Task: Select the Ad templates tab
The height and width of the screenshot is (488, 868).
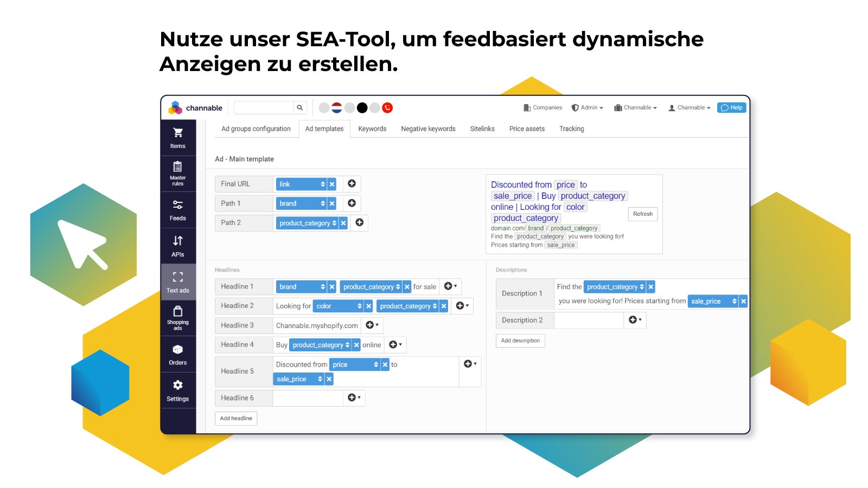Action: point(324,129)
